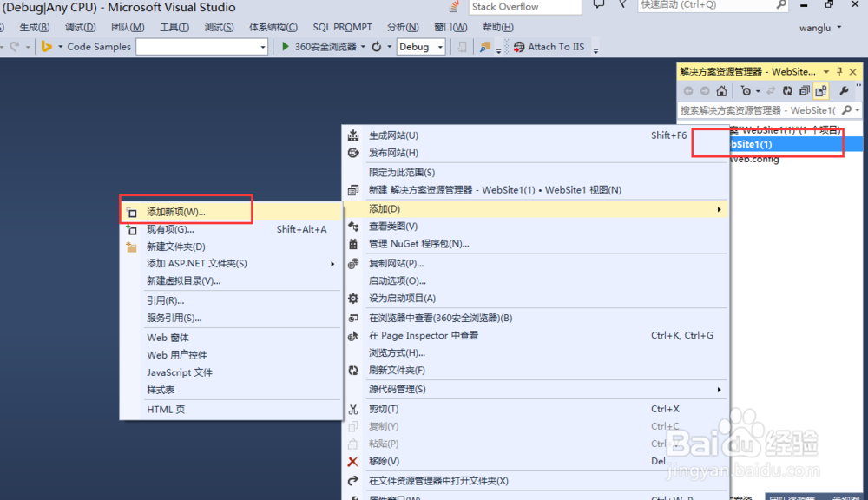Open the 360安全浏览器 browser dropdown arrow
Screen dimensions: 868x500
coord(363,47)
